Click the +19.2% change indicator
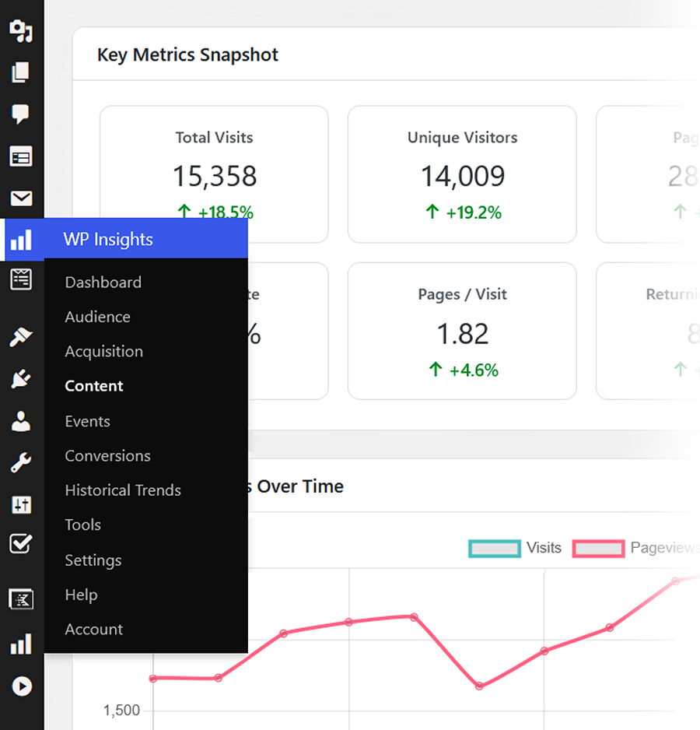The height and width of the screenshot is (730, 700). [x=463, y=212]
